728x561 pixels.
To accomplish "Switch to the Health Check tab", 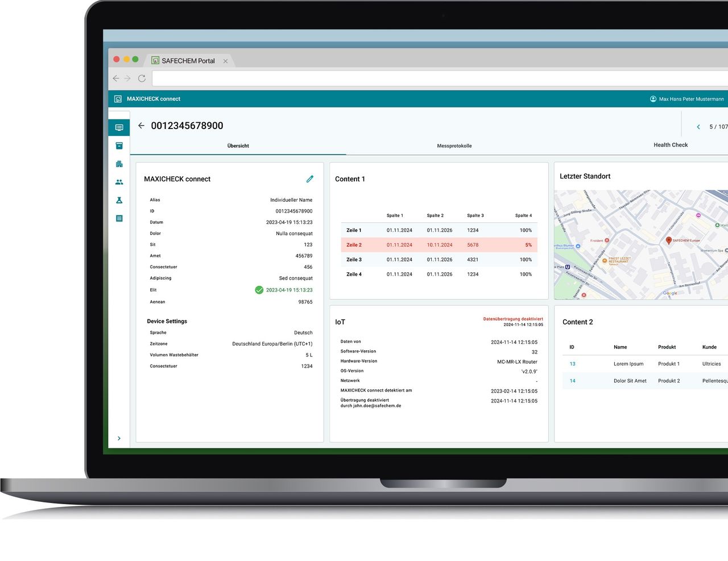I will (671, 145).
